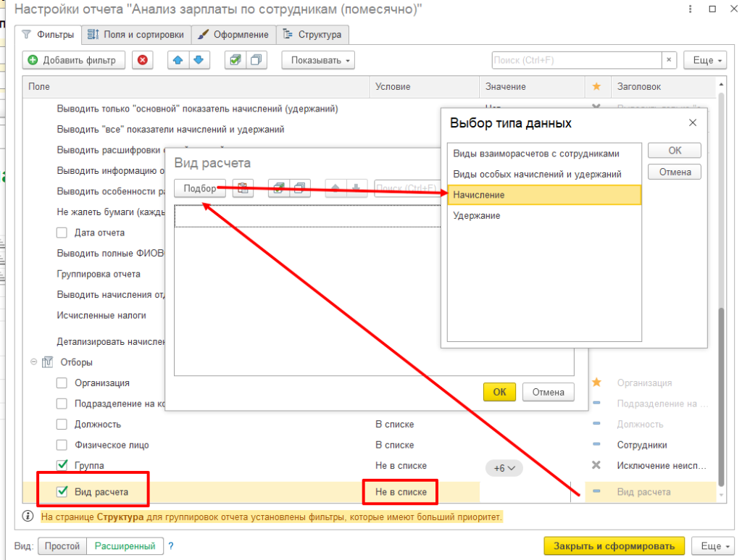This screenshot has width=742, height=560.
Task: Click the question mark help icon
Action: (171, 546)
